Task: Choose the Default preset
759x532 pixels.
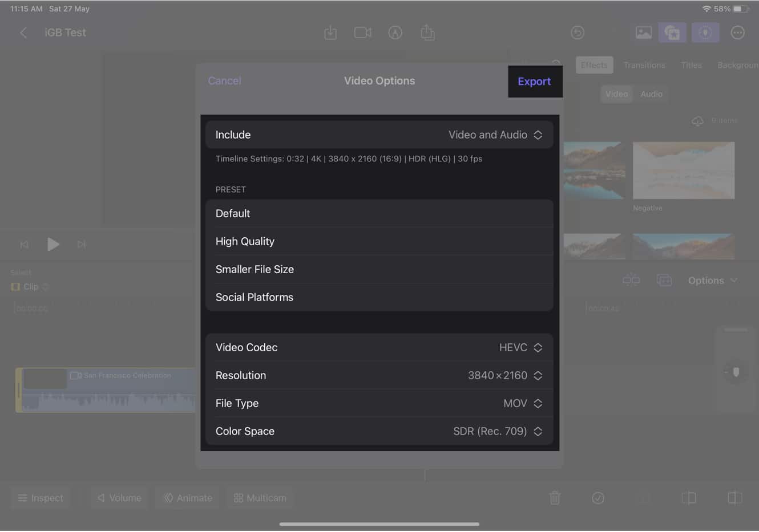Action: coord(379,213)
